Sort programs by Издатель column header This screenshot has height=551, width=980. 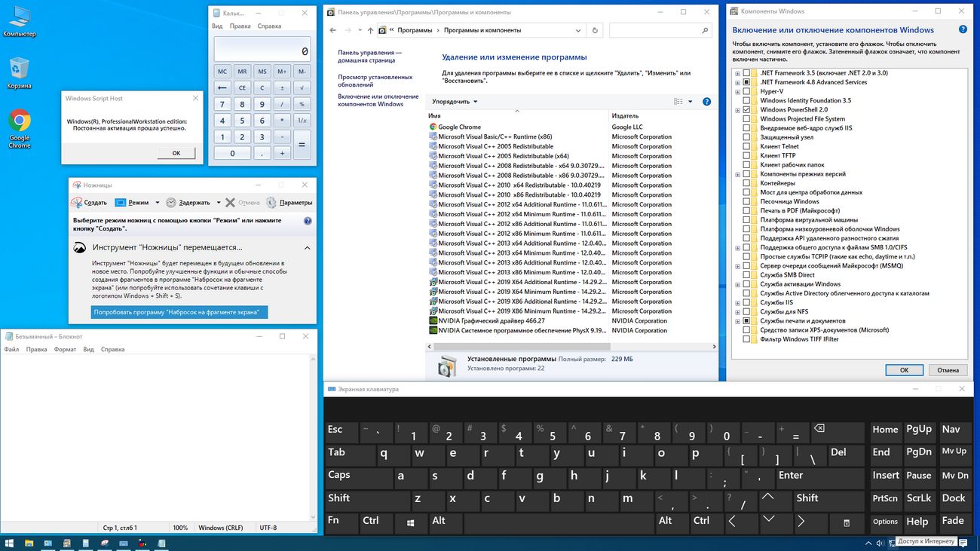coord(625,116)
